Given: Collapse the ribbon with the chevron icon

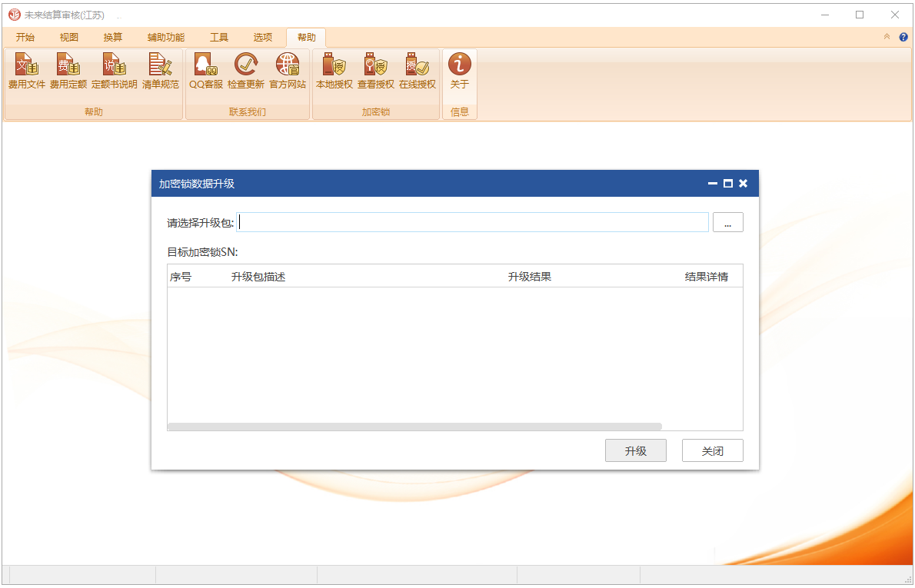Looking at the screenshot, I should click(x=887, y=37).
